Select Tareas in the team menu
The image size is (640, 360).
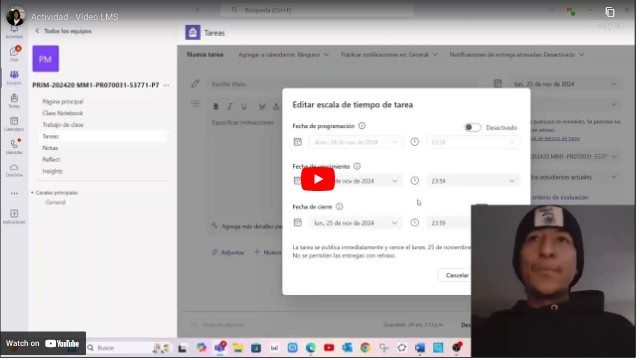[x=104, y=136]
